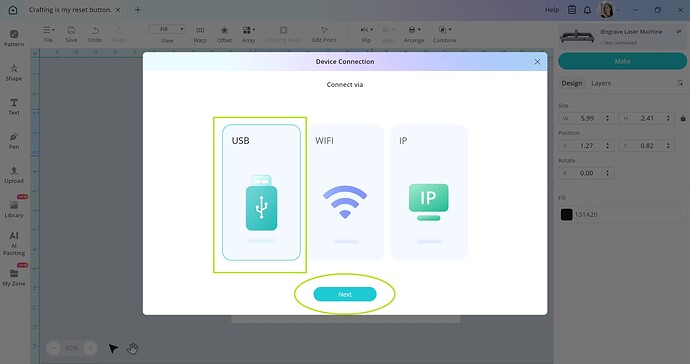690x364 pixels.
Task: Open the Array tool dropdown
Action: click(x=249, y=34)
